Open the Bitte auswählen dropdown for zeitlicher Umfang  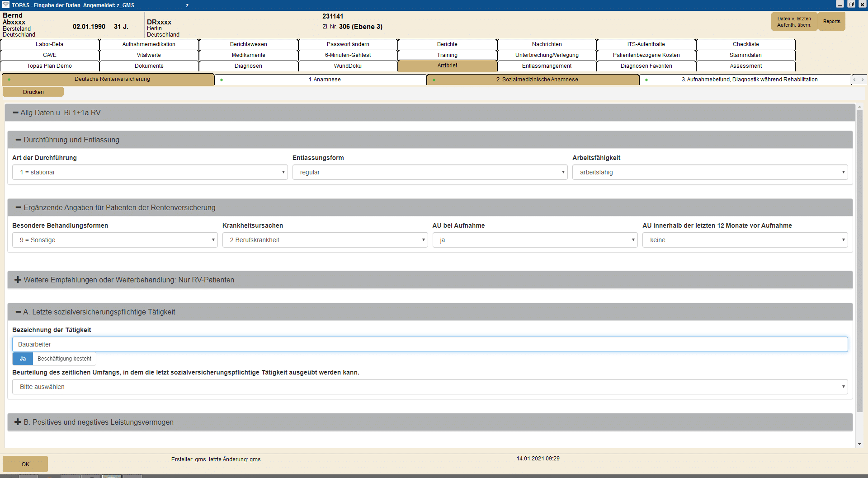[x=429, y=387]
